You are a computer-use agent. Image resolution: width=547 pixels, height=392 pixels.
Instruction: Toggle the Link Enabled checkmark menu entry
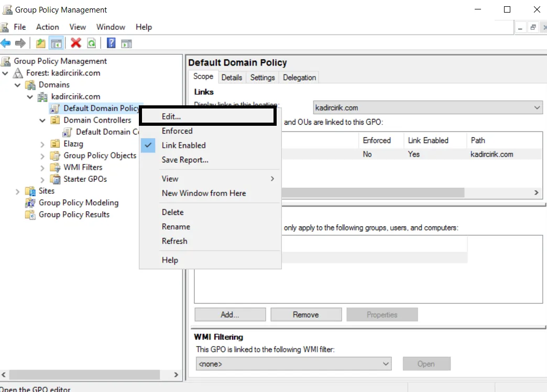point(210,145)
